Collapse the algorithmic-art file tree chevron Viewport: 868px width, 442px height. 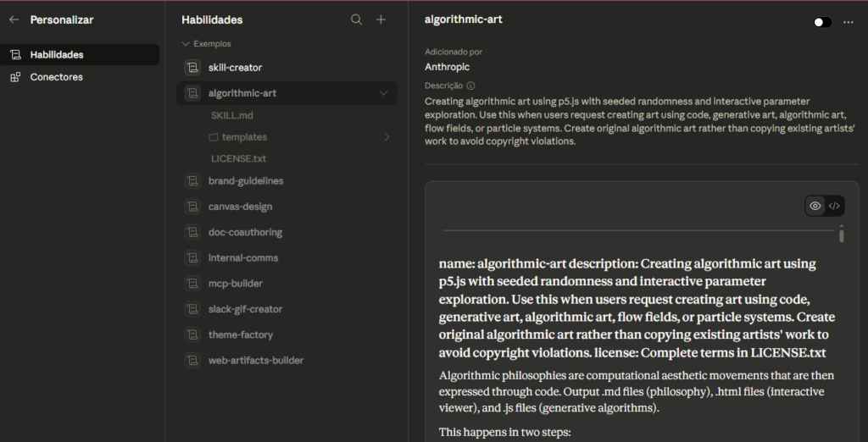tap(383, 93)
